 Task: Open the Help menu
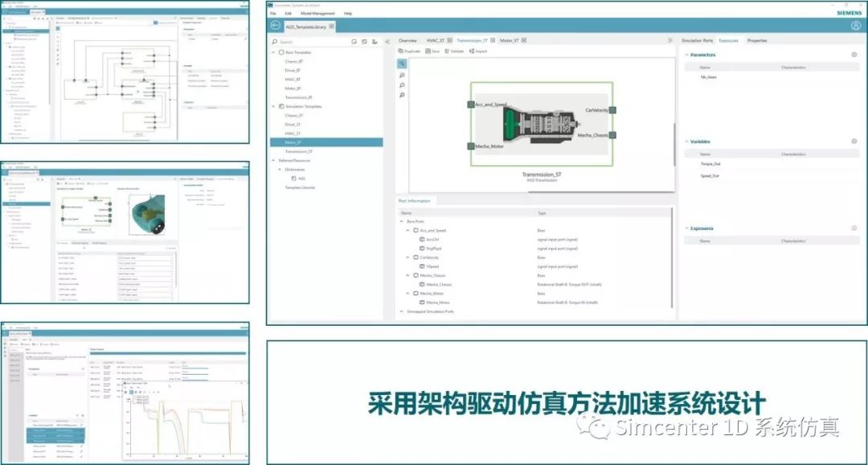[x=348, y=14]
